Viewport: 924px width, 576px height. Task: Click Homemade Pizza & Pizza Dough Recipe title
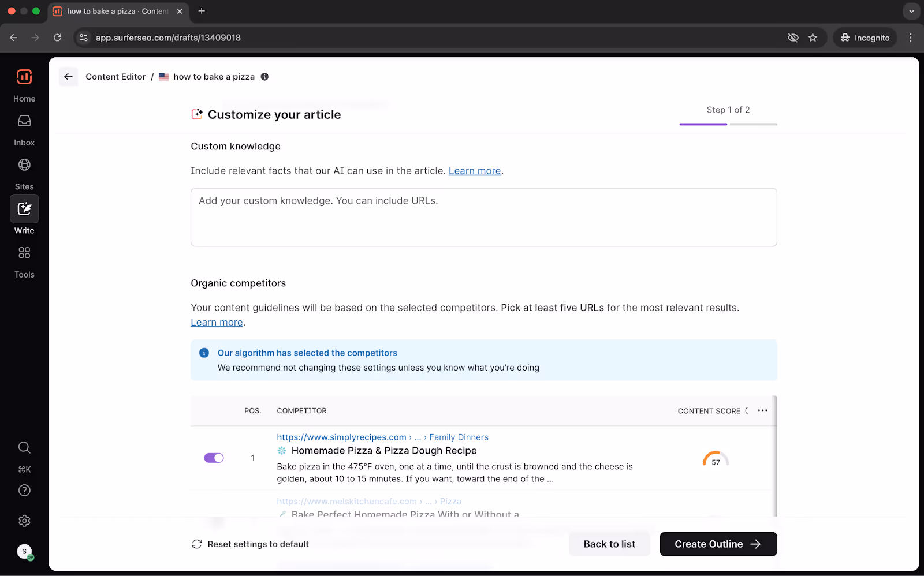coord(384,451)
